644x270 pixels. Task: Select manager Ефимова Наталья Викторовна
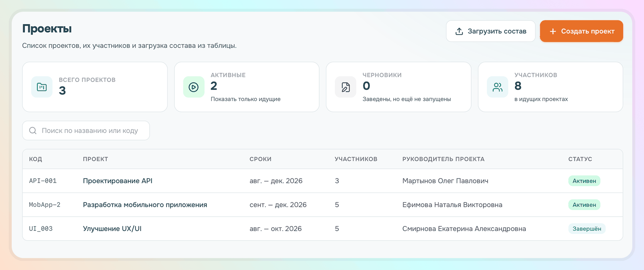click(x=452, y=205)
